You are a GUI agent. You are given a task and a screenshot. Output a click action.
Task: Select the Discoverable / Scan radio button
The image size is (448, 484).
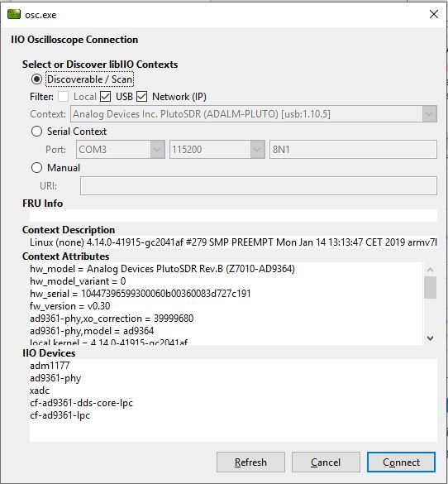36,79
